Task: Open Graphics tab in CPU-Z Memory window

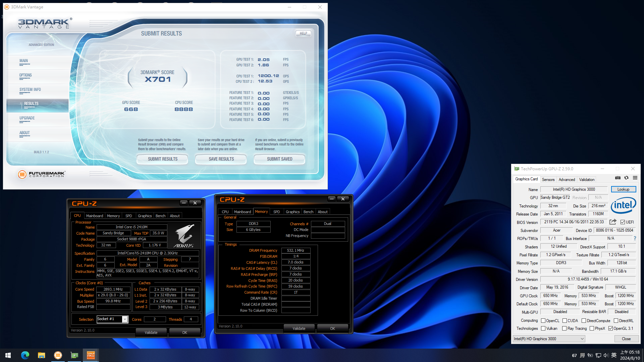Action: [292, 212]
